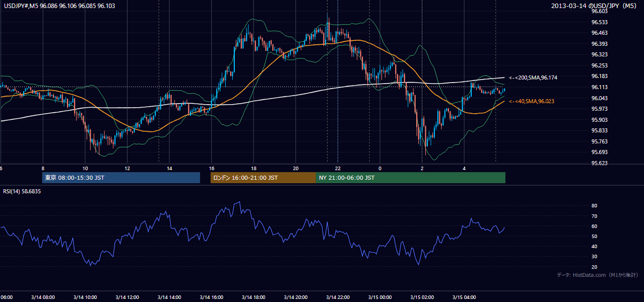Click the 3/14 12:00 time axis label

[x=127, y=297]
